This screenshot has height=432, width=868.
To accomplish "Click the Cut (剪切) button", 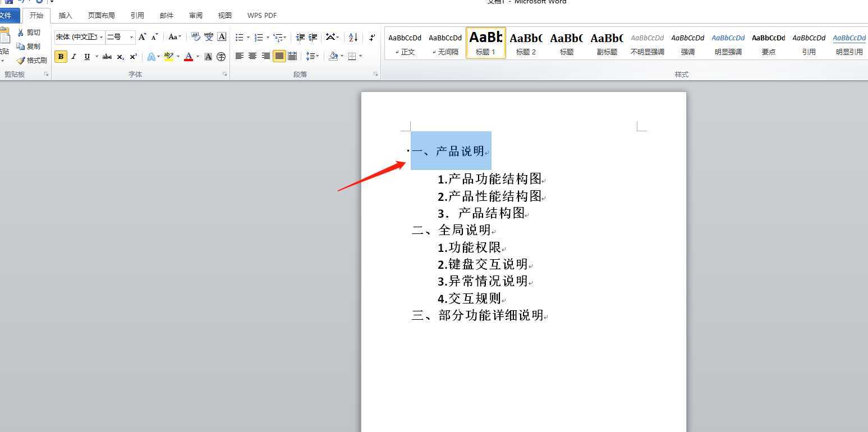I will 29,33.
